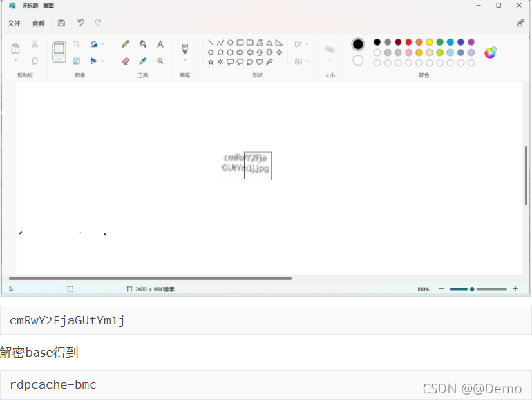Open the 查看 (View) menu
Image resolution: width=532 pixels, height=401 pixels.
[x=38, y=23]
